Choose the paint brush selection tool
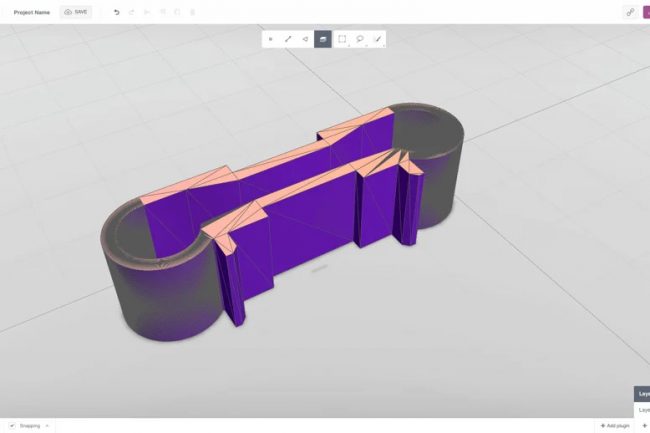650x433 pixels. tap(378, 39)
